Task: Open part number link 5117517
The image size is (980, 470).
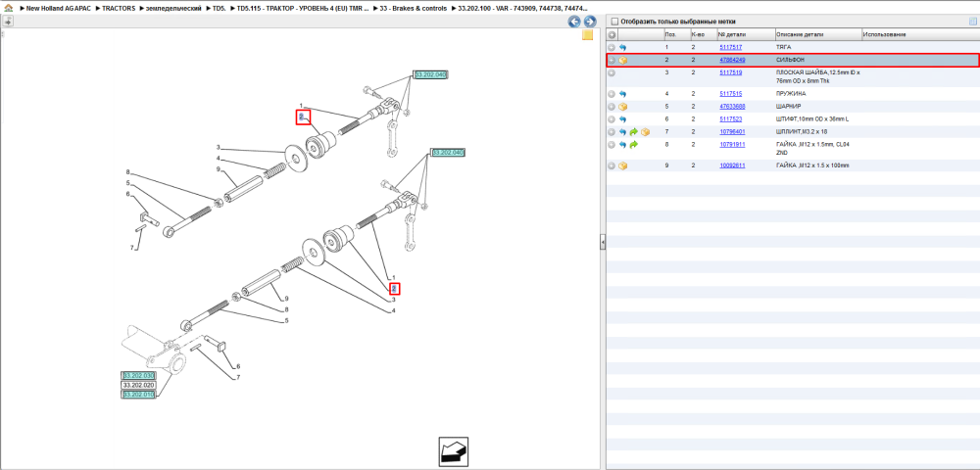Action: pyautogui.click(x=731, y=47)
